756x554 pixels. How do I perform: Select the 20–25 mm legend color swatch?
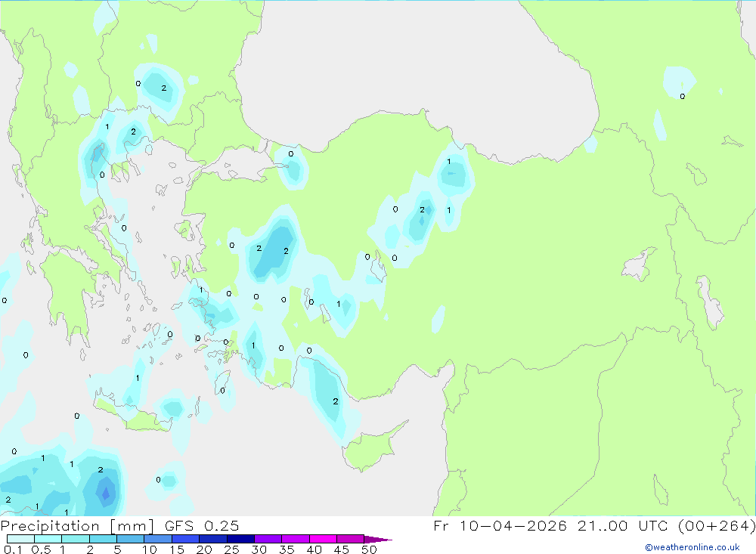[x=212, y=539]
